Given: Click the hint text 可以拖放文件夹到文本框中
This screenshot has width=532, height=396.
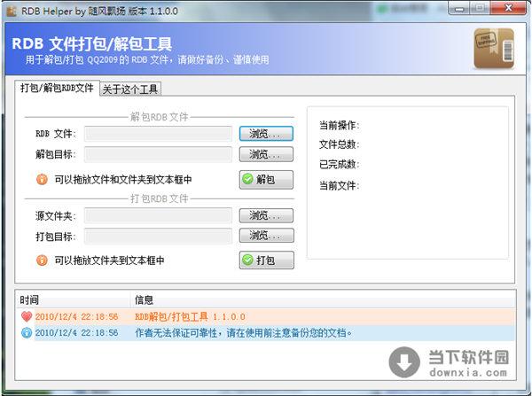Looking at the screenshot, I should pos(109,260).
